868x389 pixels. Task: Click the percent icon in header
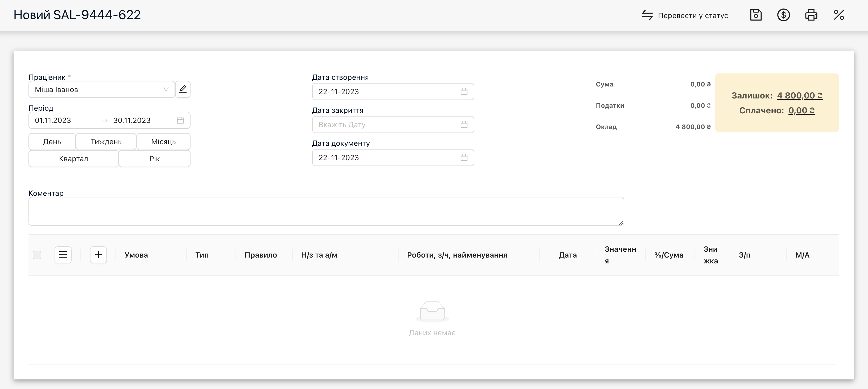pyautogui.click(x=839, y=15)
